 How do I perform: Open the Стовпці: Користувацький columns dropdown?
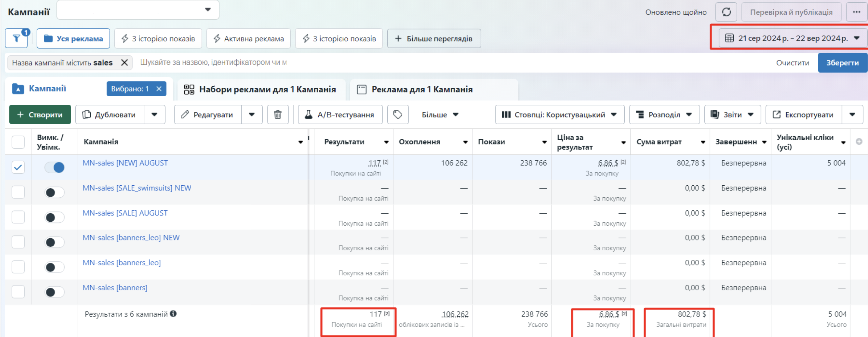560,114
